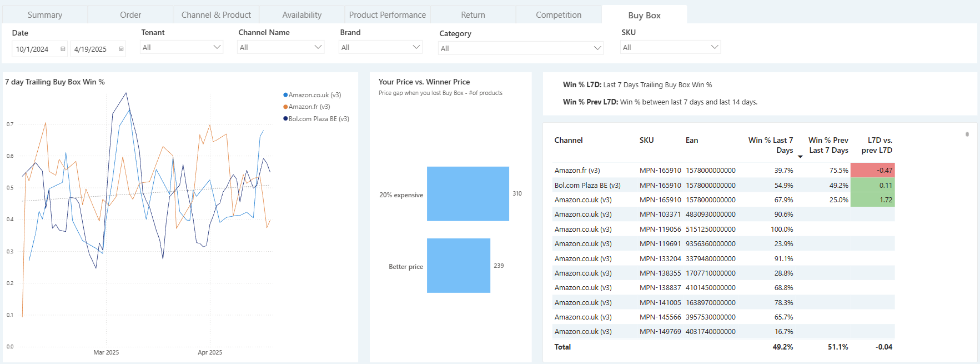Click Ean cell 4031740000000

coord(711,331)
